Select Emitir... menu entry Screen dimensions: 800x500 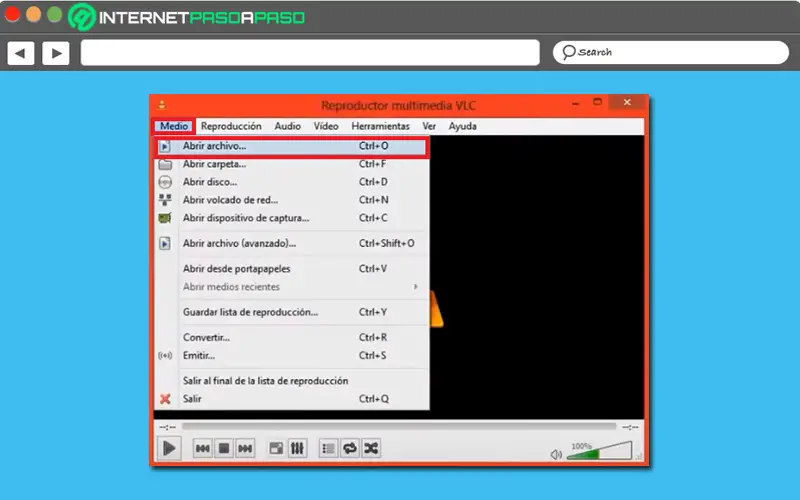click(291, 356)
